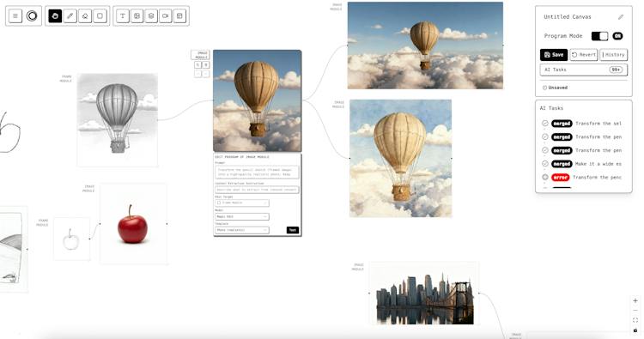Click the circle logo icon in toolbar
644x339 pixels.
tap(32, 16)
